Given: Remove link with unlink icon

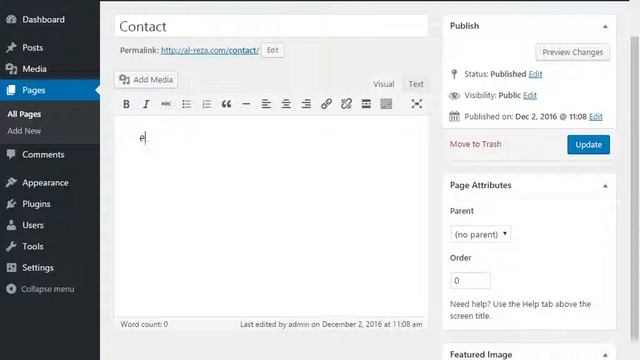Looking at the screenshot, I should click(x=346, y=104).
